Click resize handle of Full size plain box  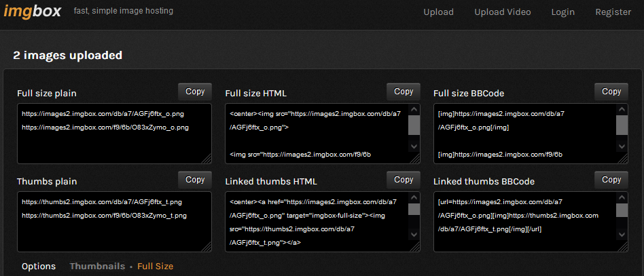tap(207, 159)
